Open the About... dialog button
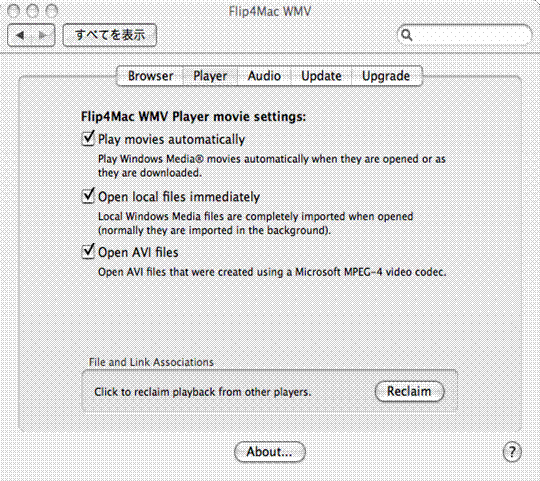540x481 pixels. [270, 452]
